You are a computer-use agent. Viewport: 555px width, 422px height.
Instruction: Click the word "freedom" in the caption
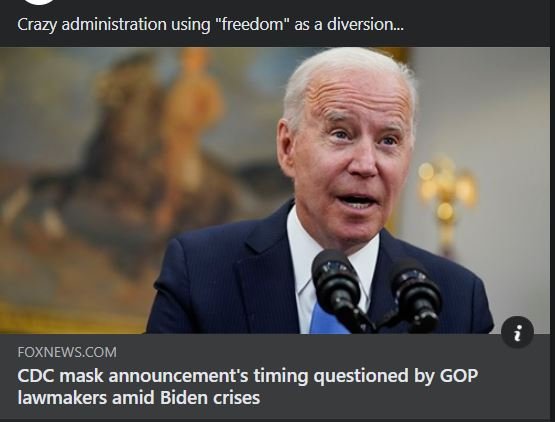tap(253, 24)
